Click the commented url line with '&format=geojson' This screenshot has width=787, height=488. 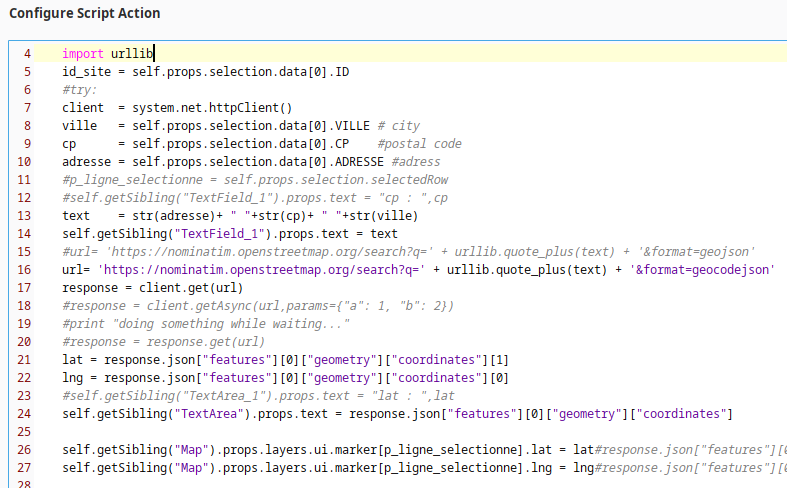(x=409, y=252)
